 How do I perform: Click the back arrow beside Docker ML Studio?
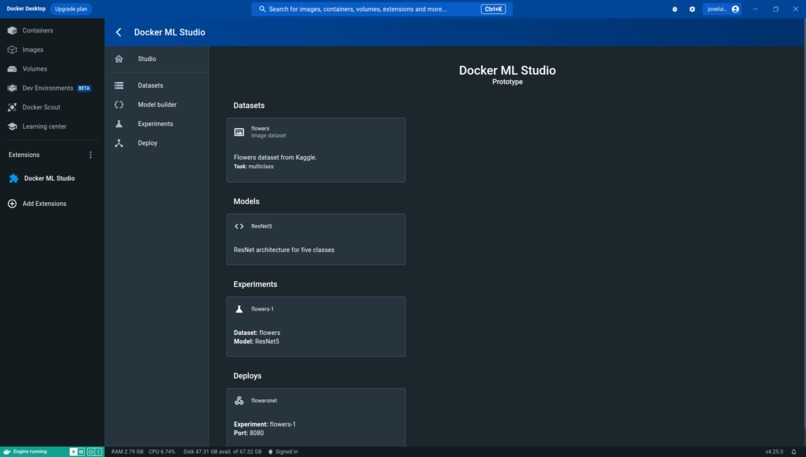point(119,32)
